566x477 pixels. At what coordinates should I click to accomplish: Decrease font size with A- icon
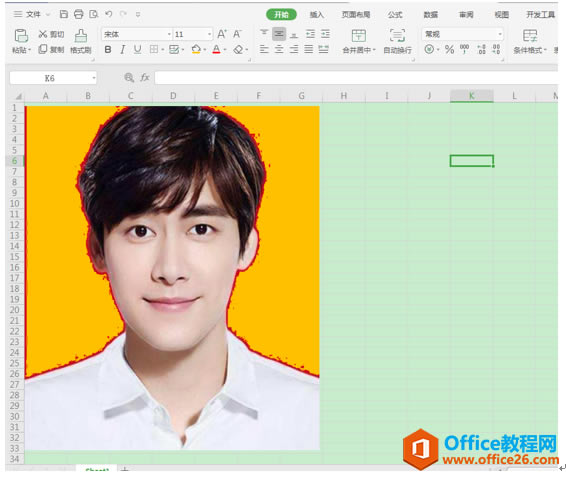point(237,34)
